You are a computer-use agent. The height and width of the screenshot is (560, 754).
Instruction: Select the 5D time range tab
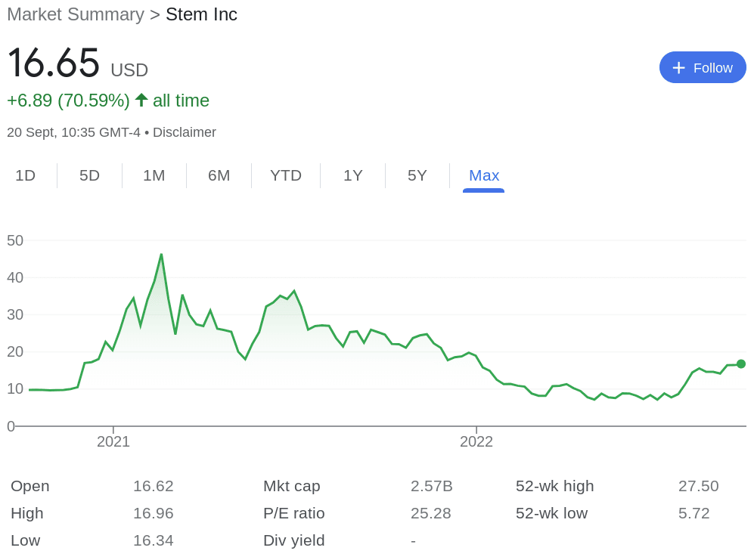[x=89, y=175]
